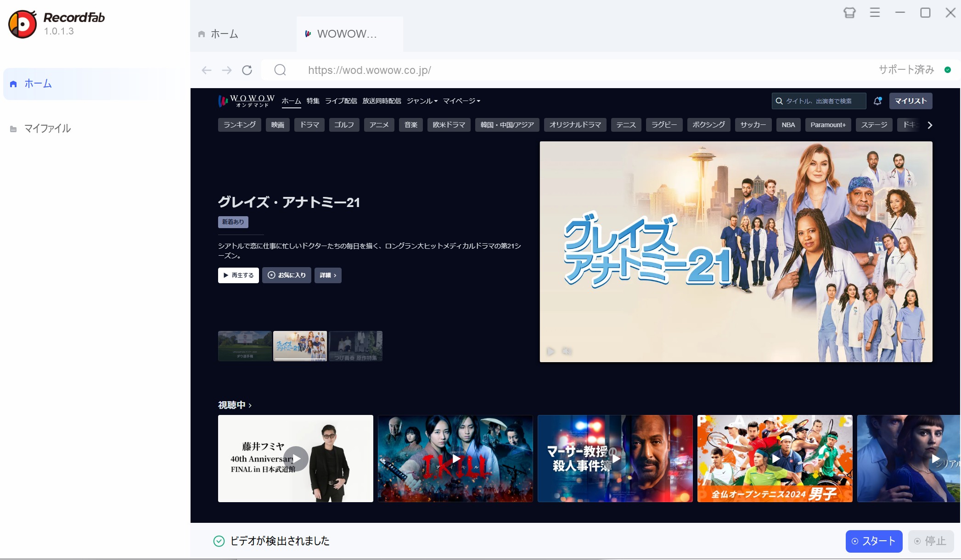This screenshot has height=560, width=961.
Task: Click the magnifier icon in WOWOW search
Action: click(779, 101)
